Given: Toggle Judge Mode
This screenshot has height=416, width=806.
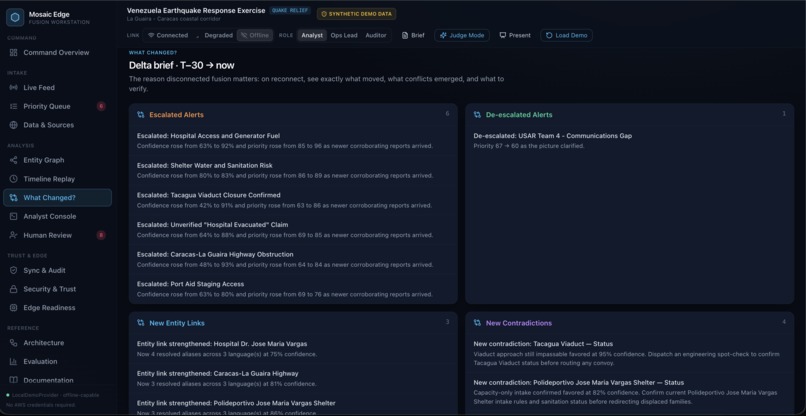Looking at the screenshot, I should tap(462, 35).
